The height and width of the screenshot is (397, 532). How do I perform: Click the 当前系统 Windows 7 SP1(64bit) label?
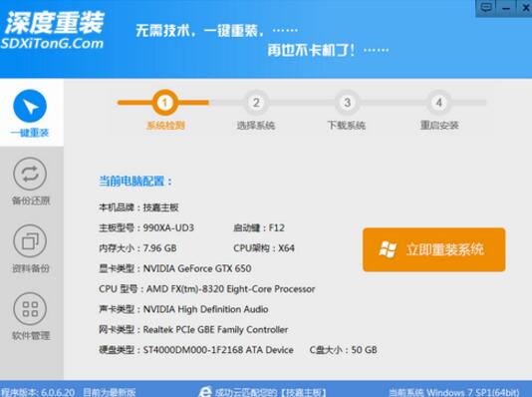[454, 393]
